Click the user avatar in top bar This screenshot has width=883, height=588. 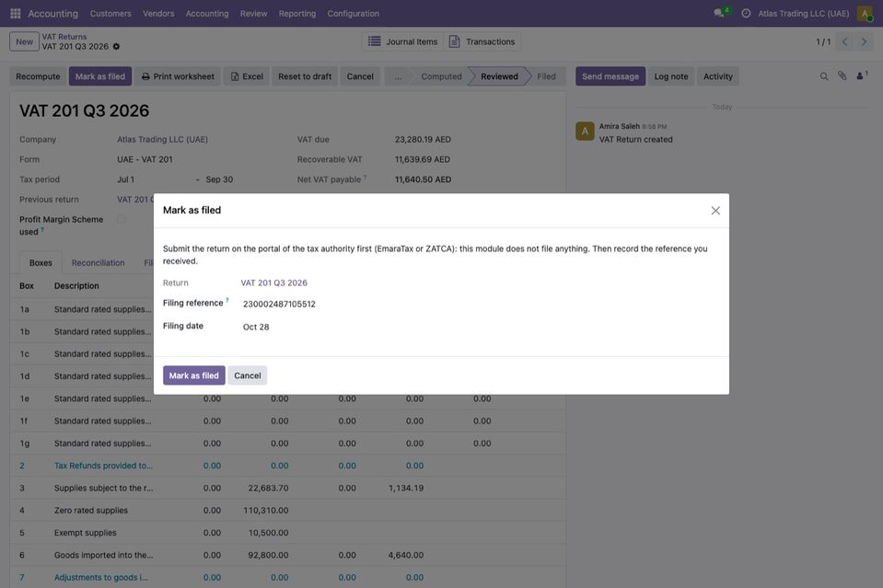pyautogui.click(x=865, y=13)
